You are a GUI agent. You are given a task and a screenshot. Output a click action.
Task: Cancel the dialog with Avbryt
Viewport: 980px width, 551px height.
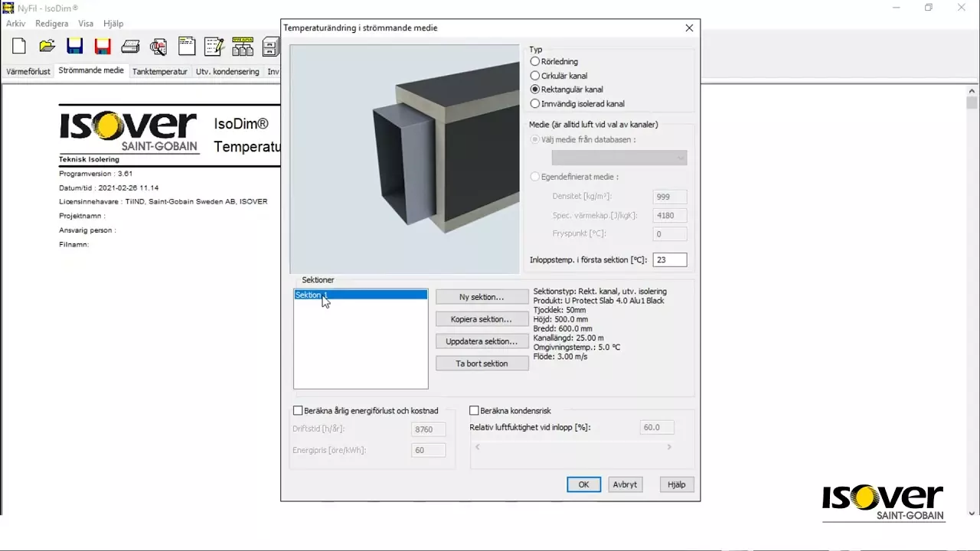[625, 484]
